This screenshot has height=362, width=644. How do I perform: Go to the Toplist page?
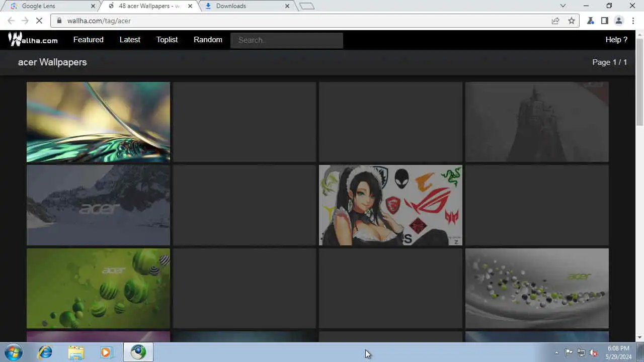coord(167,40)
